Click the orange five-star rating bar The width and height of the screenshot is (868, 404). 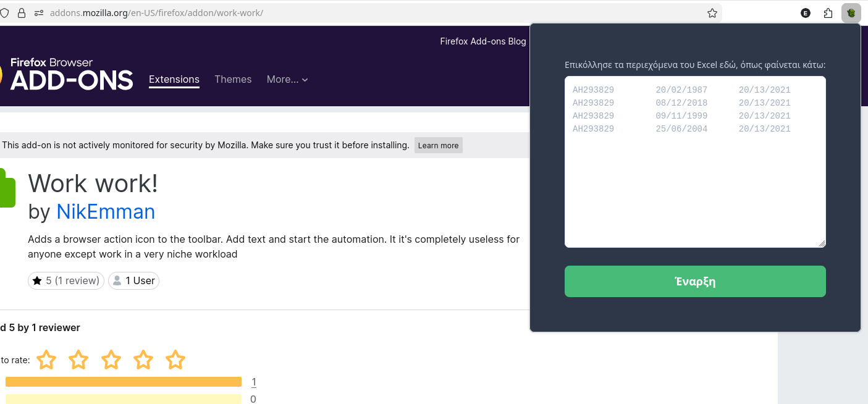124,382
